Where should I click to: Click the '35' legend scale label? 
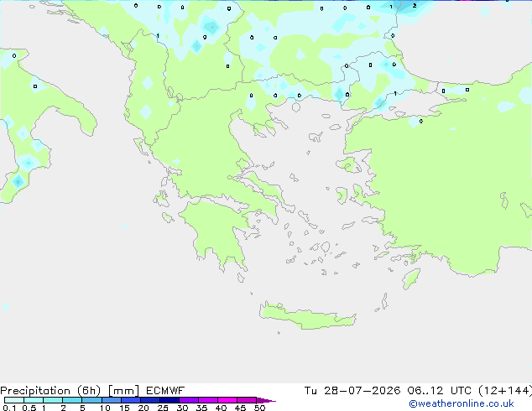tap(201, 408)
